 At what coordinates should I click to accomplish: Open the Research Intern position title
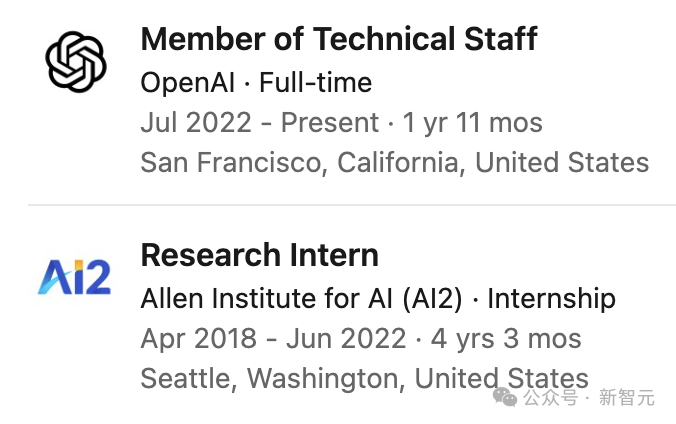pos(260,255)
